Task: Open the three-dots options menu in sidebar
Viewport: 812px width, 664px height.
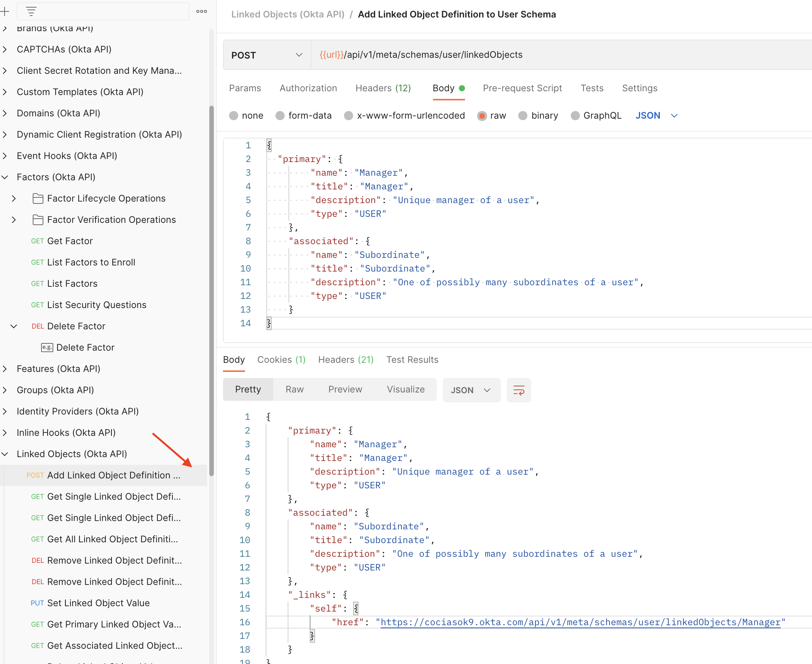Action: [x=202, y=11]
